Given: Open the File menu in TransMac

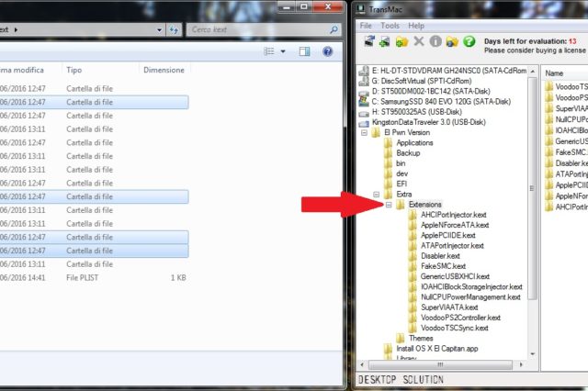Looking at the screenshot, I should 366,26.
